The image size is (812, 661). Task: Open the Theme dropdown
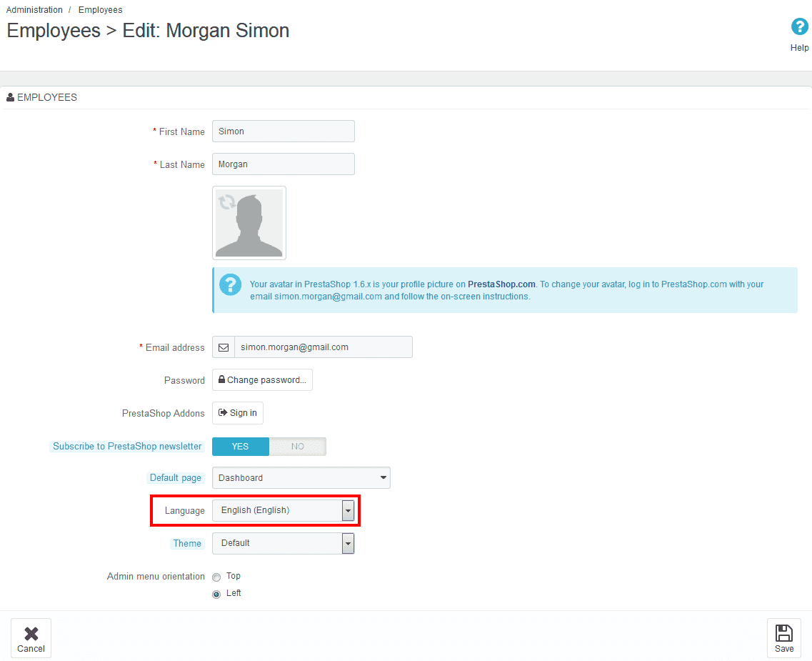click(348, 544)
